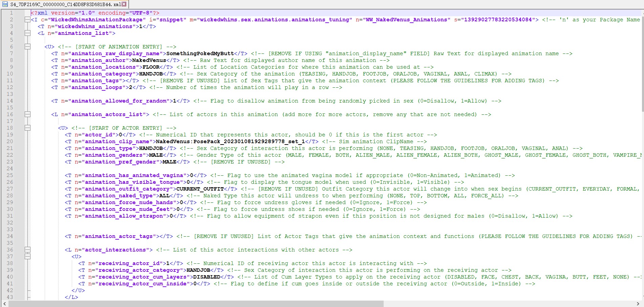The height and width of the screenshot is (307, 644).
Task: Click the text SomethingPokedMyButt
Action: point(200,53)
